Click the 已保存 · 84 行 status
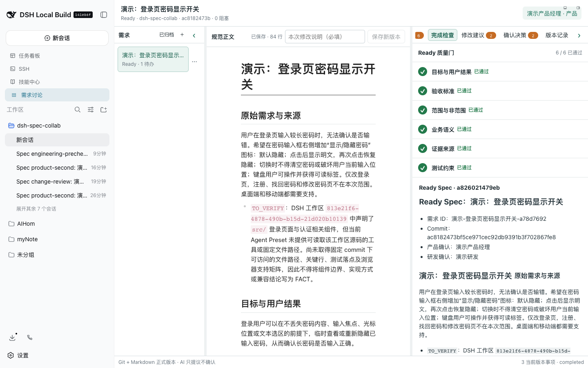Screen dimensions: 588x368 [267, 37]
